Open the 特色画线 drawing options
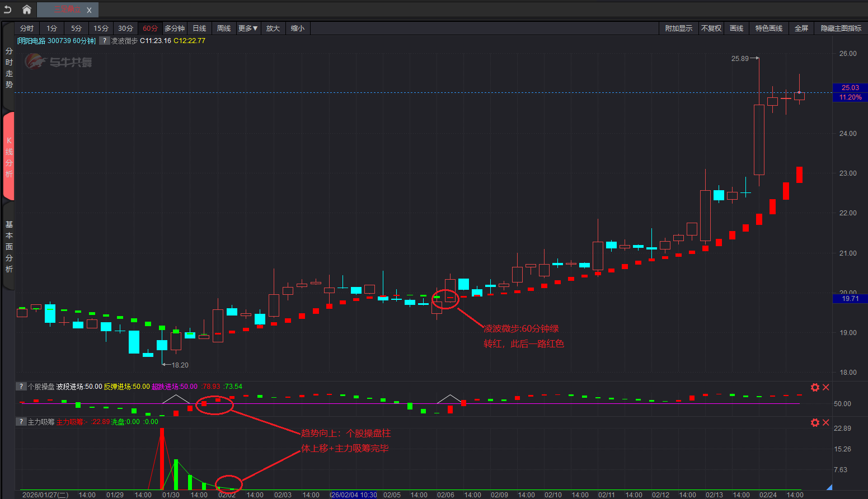The image size is (868, 499). (x=768, y=29)
